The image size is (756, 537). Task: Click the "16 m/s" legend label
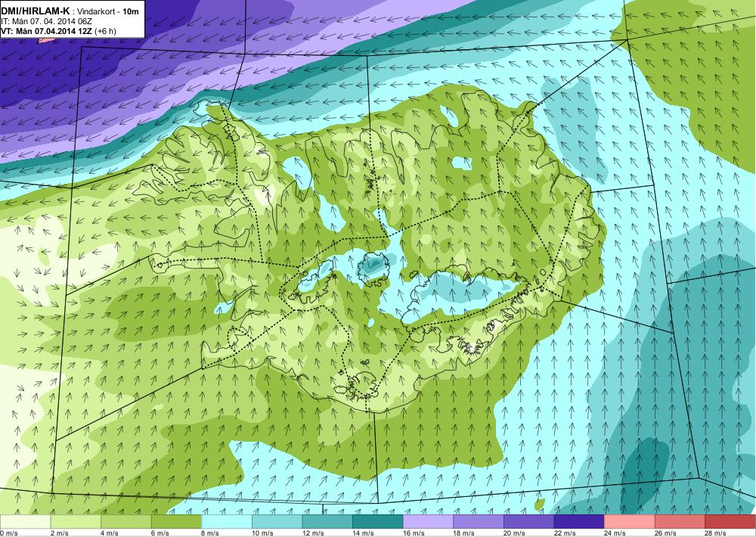tap(414, 532)
